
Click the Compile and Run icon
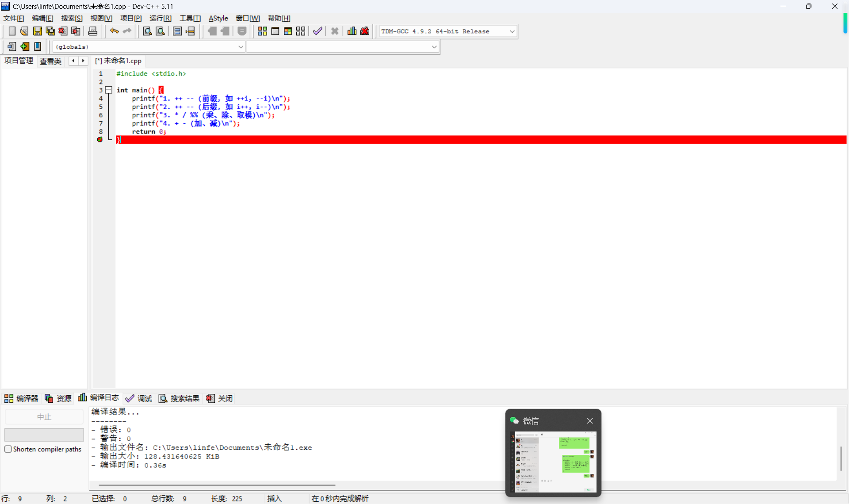pos(288,31)
